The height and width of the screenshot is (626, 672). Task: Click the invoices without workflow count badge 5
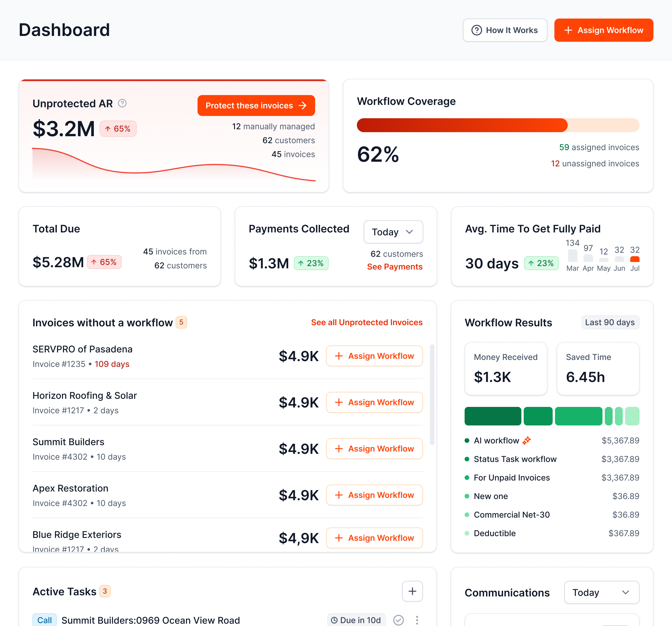(181, 322)
